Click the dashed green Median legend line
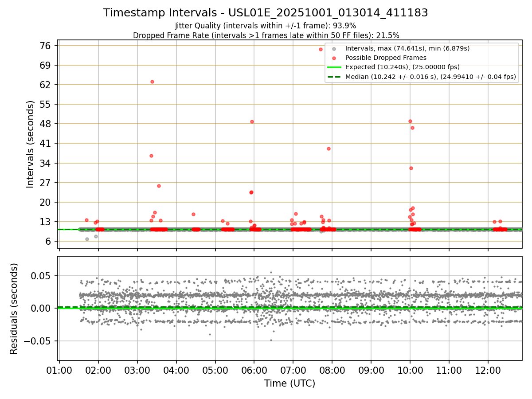The height and width of the screenshot is (399, 532). (x=334, y=77)
